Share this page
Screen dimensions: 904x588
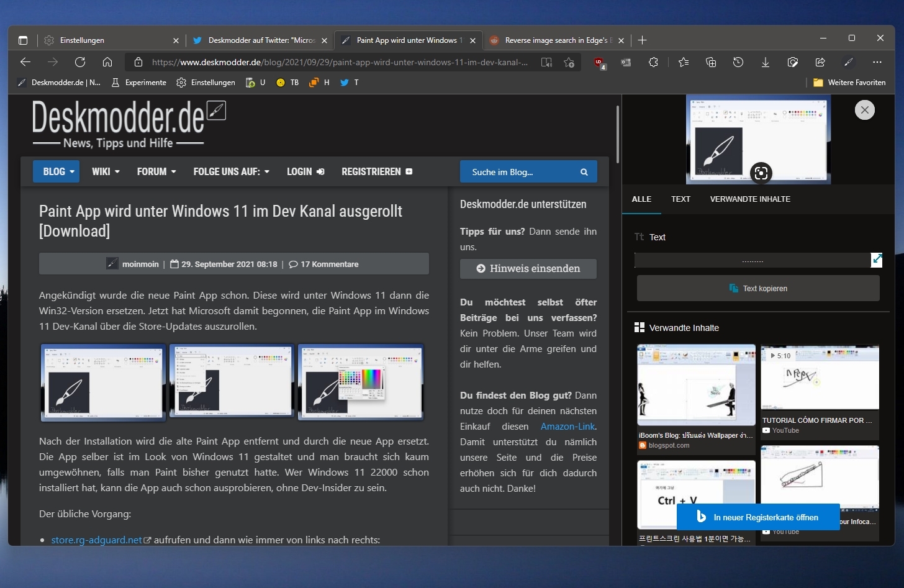pos(820,62)
